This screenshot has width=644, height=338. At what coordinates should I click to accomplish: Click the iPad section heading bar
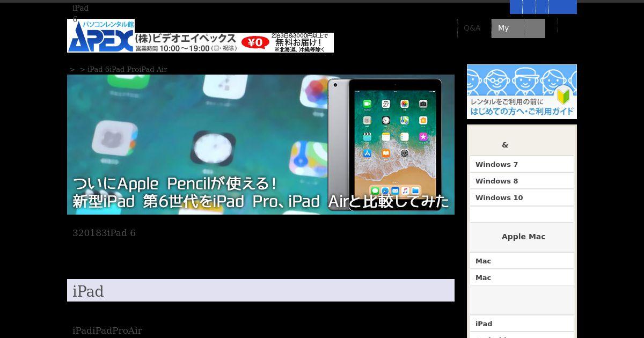261,290
